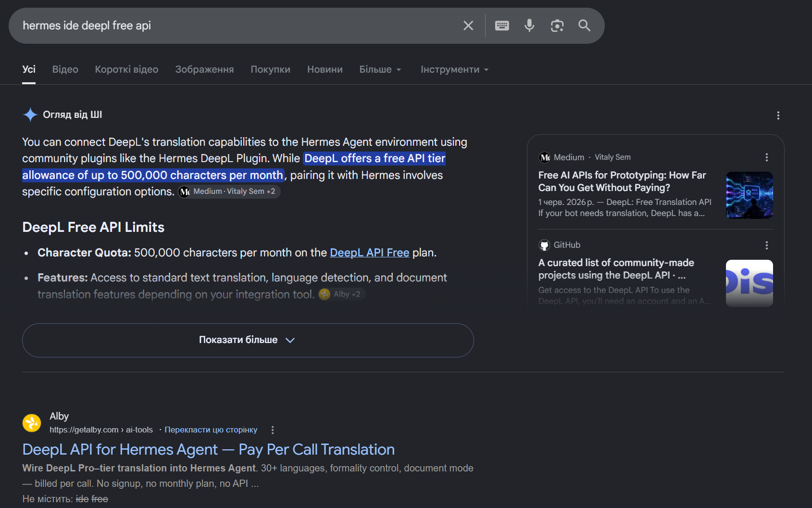
Task: Open the AI overview three-dot options menu
Action: [x=778, y=115]
